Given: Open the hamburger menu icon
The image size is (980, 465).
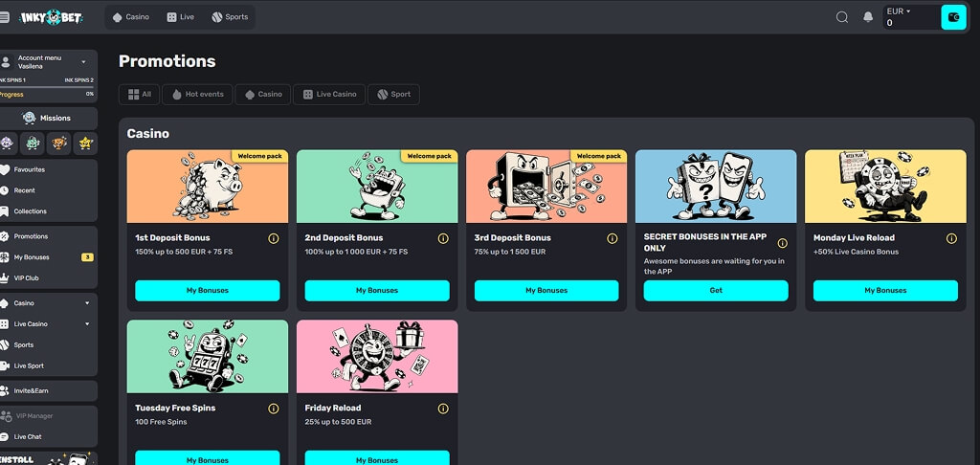Looking at the screenshot, I should pyautogui.click(x=5, y=17).
